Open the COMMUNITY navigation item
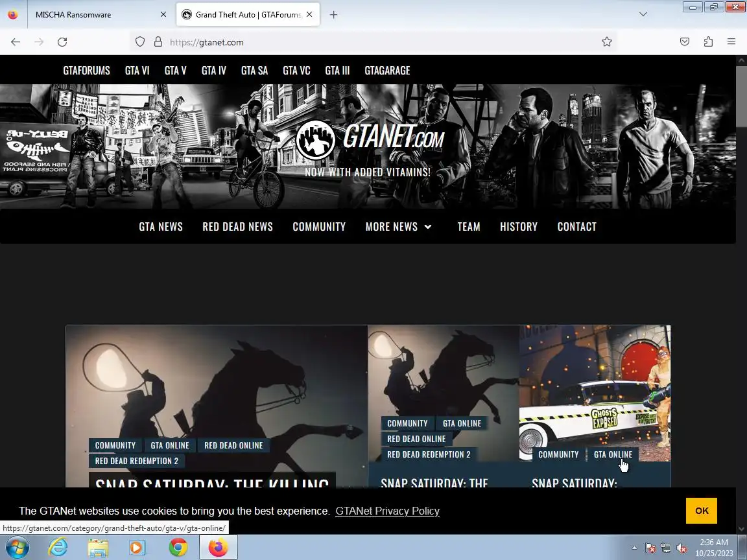This screenshot has width=747, height=560. coord(319,227)
